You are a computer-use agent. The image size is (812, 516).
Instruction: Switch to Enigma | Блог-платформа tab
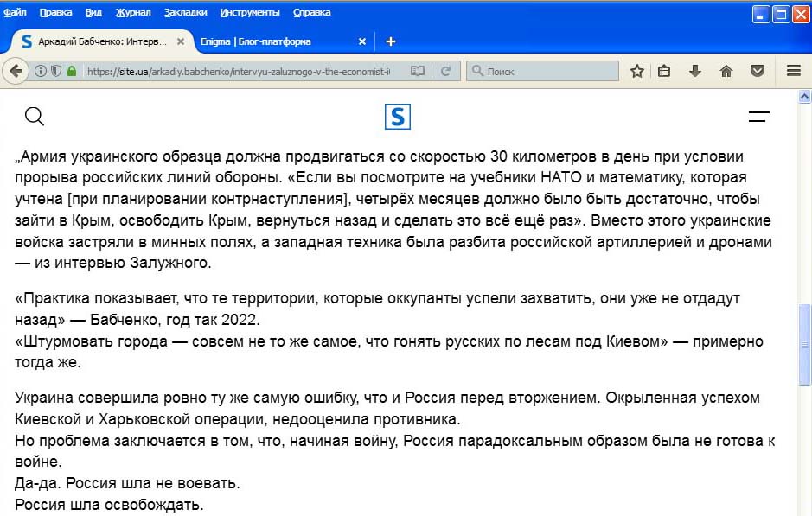pos(284,41)
